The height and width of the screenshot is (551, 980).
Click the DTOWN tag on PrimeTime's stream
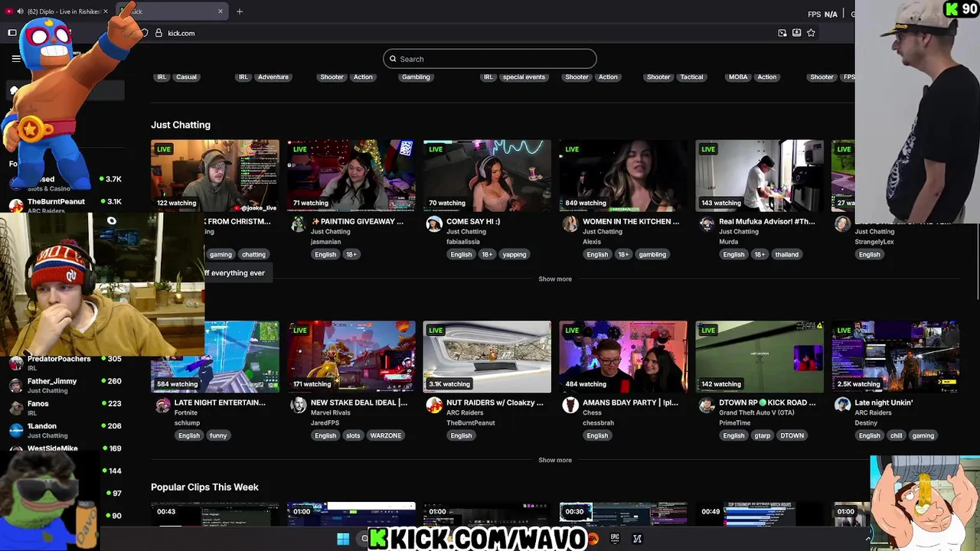click(x=792, y=435)
